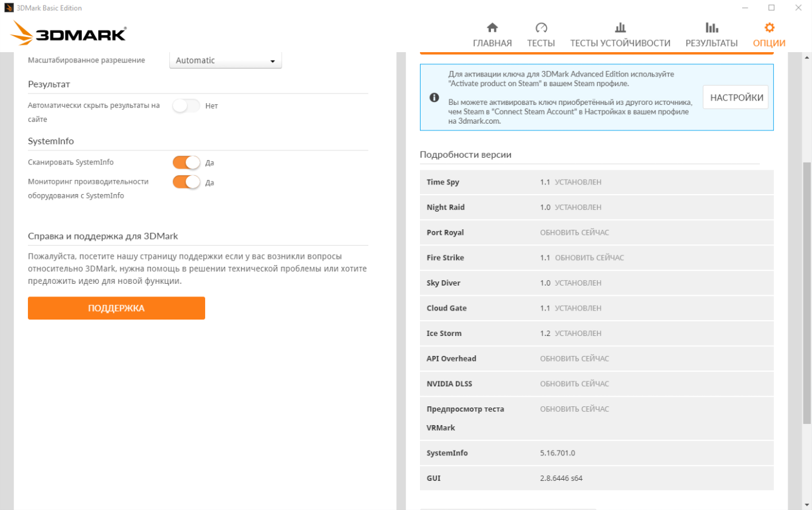The width and height of the screenshot is (812, 510).
Task: Click the gear icon for ОПЦИИ
Action: [770, 28]
